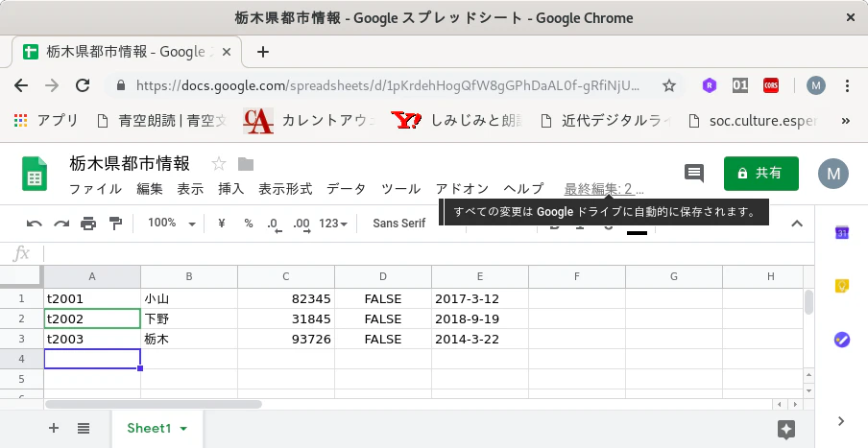Format as percent with % icon
This screenshot has height=448, width=868.
(249, 223)
